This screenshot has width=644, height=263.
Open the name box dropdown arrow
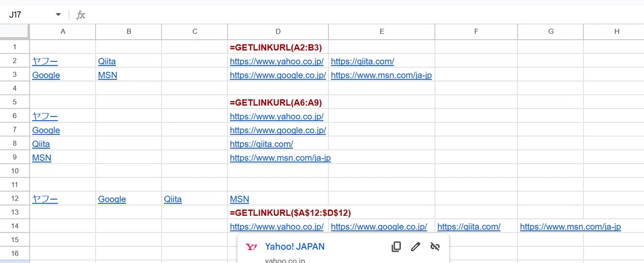point(58,15)
